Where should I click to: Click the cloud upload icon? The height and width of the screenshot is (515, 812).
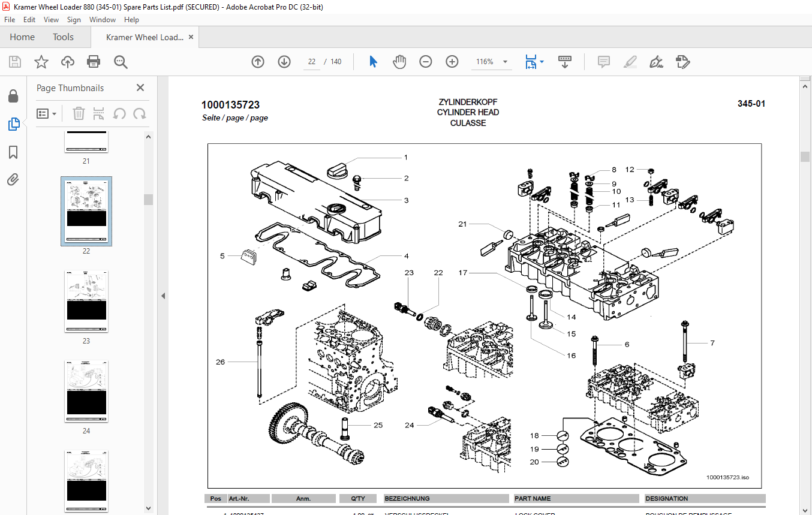point(68,62)
